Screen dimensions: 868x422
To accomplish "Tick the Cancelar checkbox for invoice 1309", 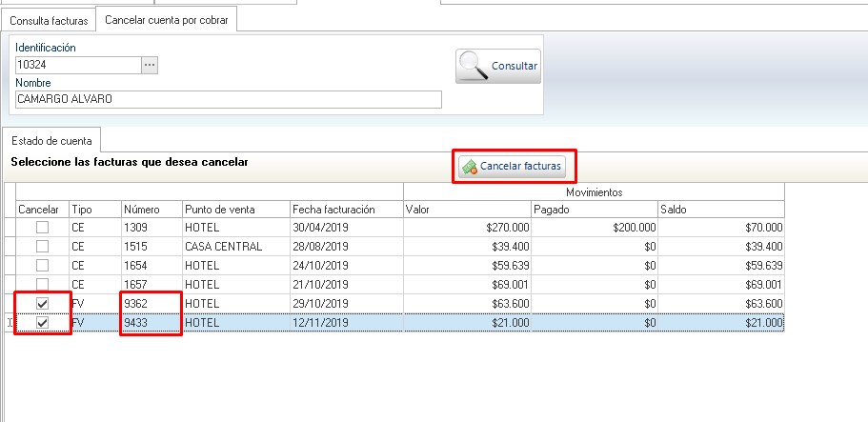I will (x=42, y=228).
